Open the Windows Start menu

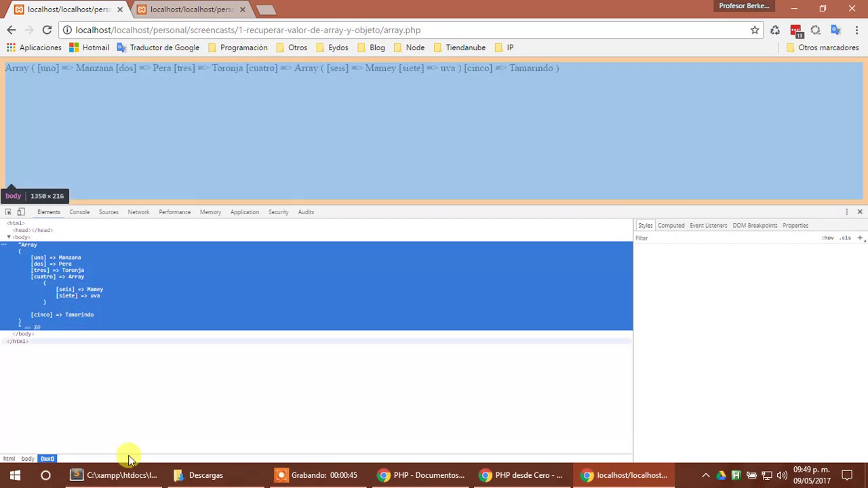15,475
